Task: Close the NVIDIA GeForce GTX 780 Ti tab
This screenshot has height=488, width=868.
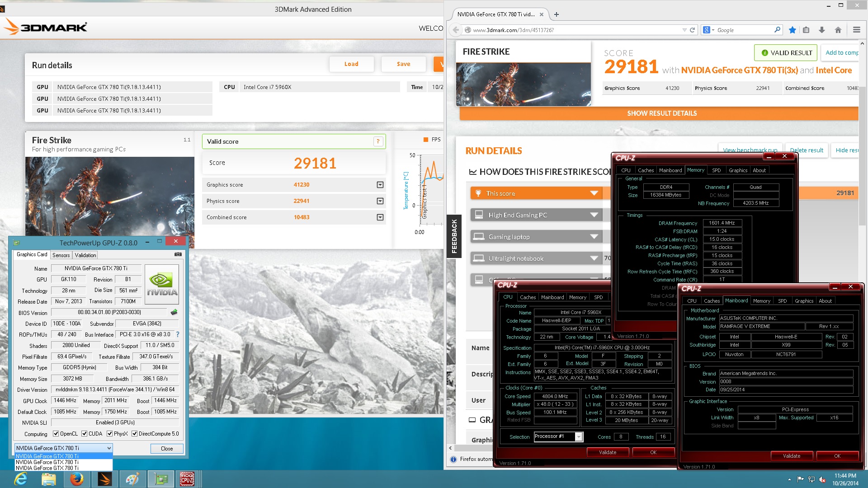Action: click(x=542, y=14)
